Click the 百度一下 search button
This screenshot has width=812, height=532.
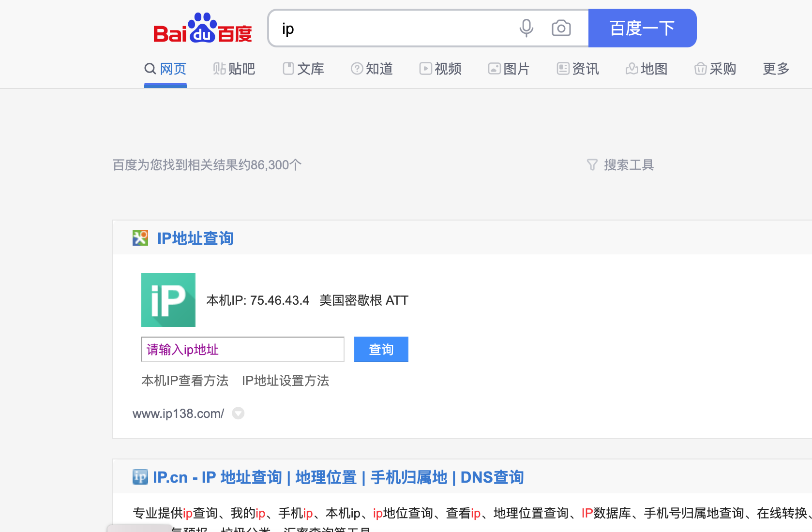642,28
